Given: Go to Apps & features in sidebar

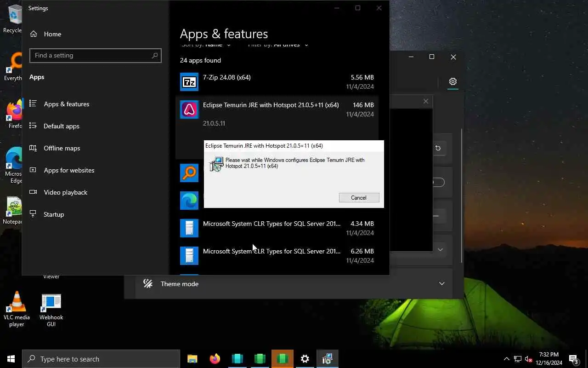Looking at the screenshot, I should [96, 104].
